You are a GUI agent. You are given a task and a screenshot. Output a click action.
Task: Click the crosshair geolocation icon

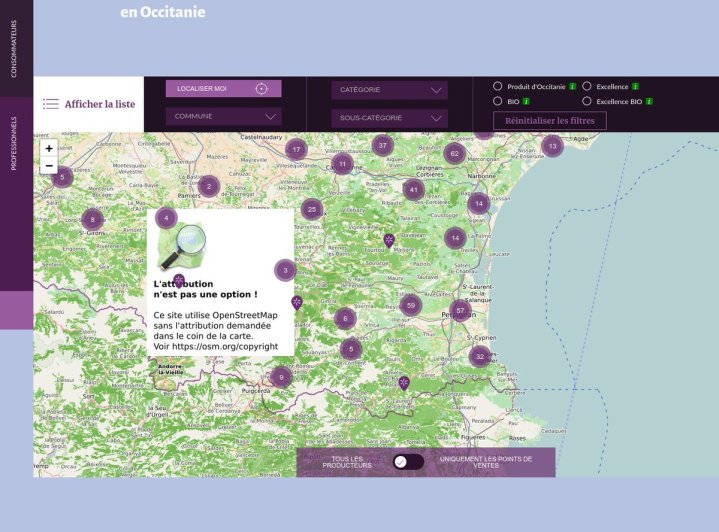click(x=261, y=89)
